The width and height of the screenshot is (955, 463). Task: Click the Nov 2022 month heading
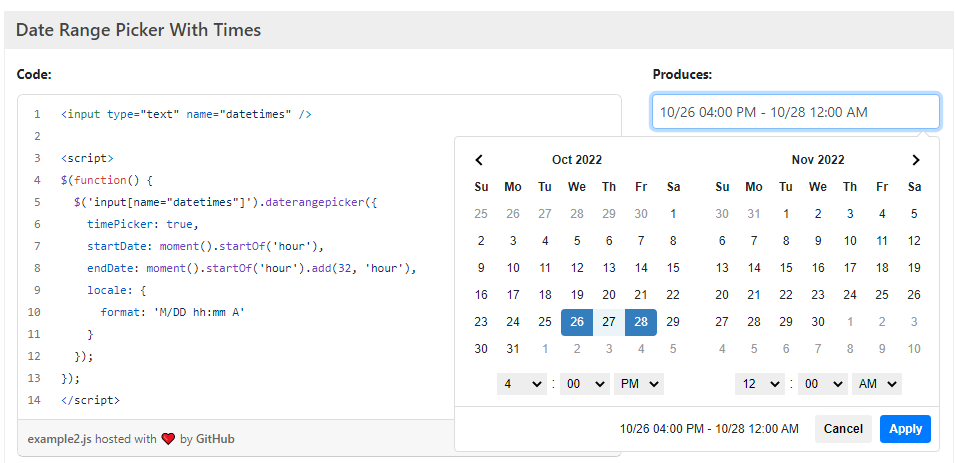pos(818,160)
